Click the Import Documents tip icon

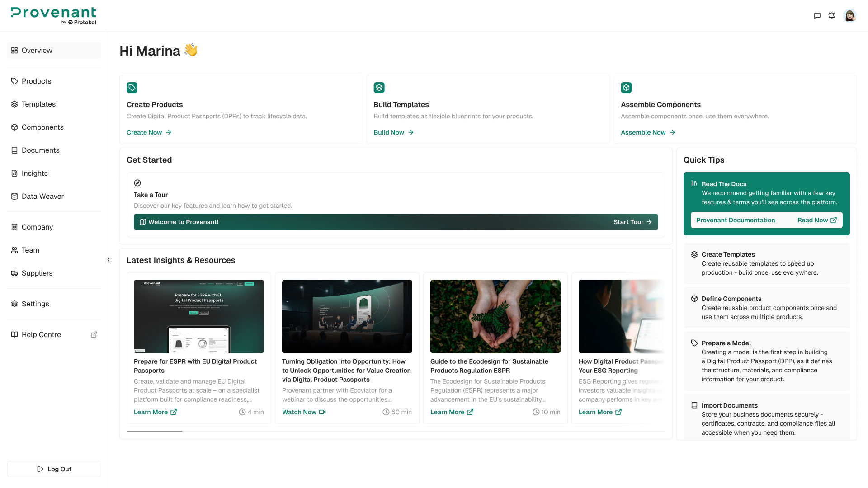[694, 405]
